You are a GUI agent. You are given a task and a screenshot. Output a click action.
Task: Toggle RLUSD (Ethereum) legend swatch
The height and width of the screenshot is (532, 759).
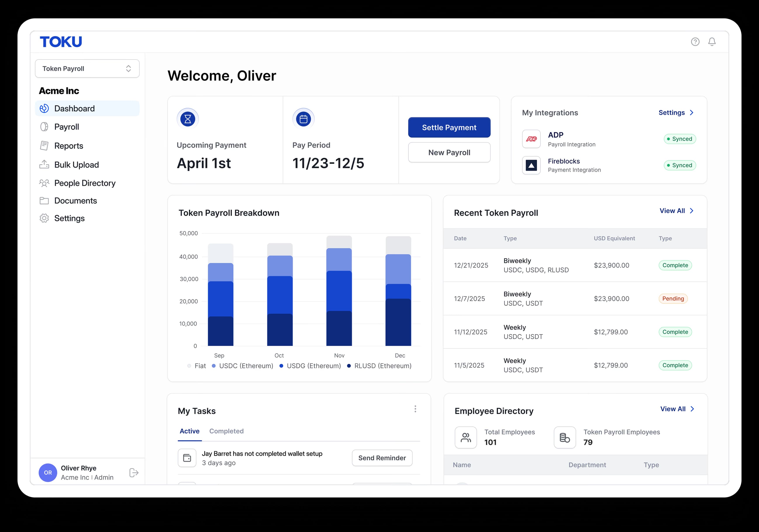[349, 366]
